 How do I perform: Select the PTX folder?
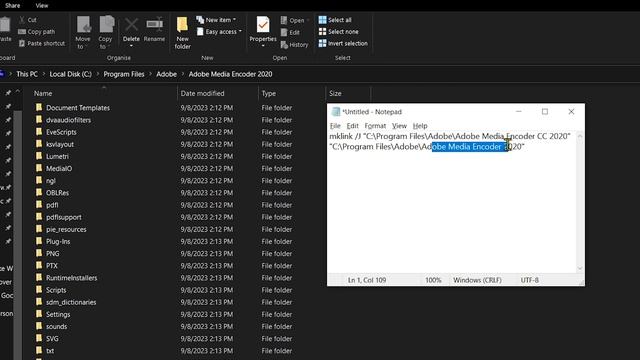tap(52, 266)
